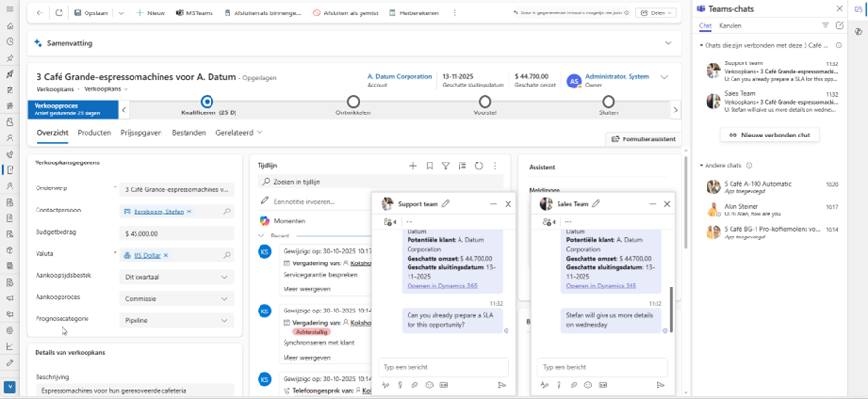The image size is (868, 399).
Task: Collapse the Verkoopproces process bar
Action: point(124,110)
